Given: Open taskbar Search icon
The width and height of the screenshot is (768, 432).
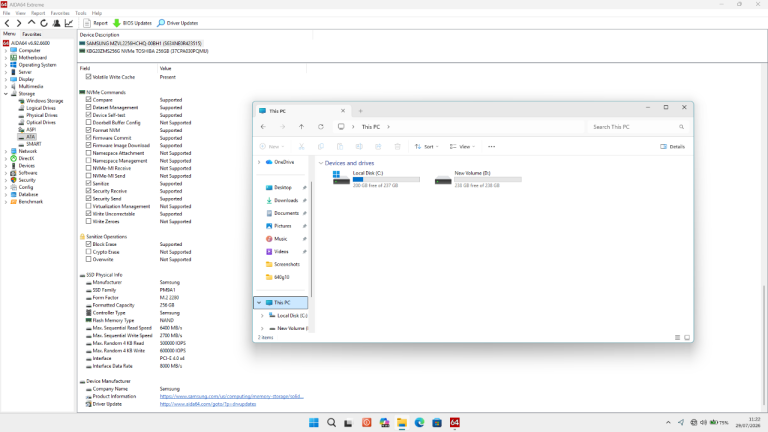Looking at the screenshot, I should coord(332,423).
